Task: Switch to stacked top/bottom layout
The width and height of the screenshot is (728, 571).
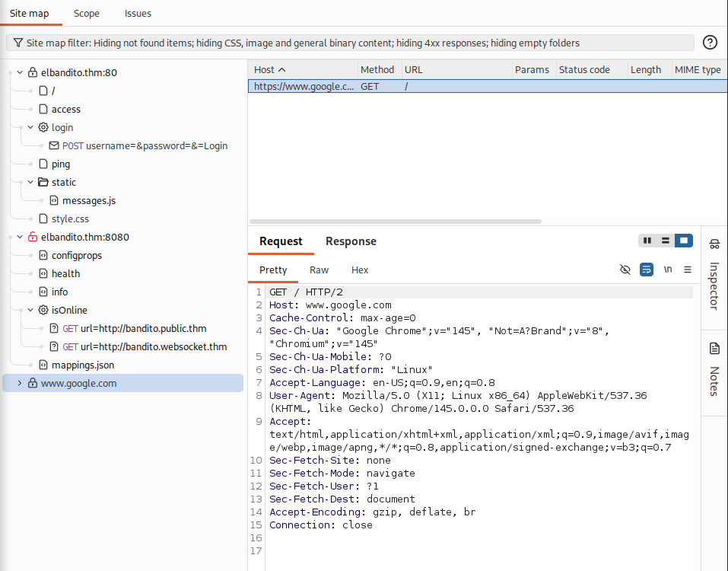Action: pyautogui.click(x=666, y=241)
